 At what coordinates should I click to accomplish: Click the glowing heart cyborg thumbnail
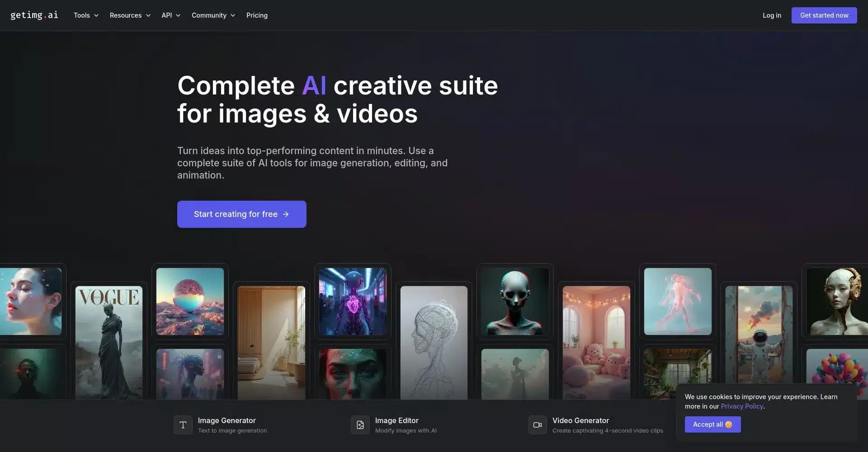(353, 301)
